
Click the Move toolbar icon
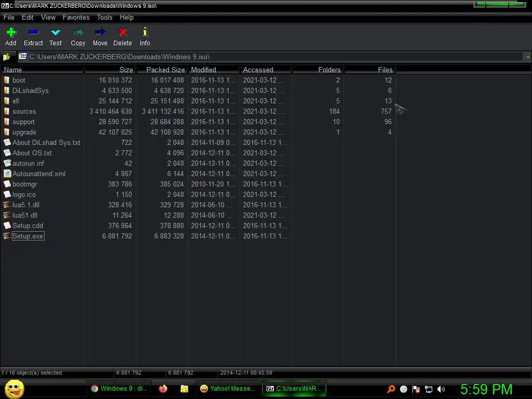click(100, 32)
